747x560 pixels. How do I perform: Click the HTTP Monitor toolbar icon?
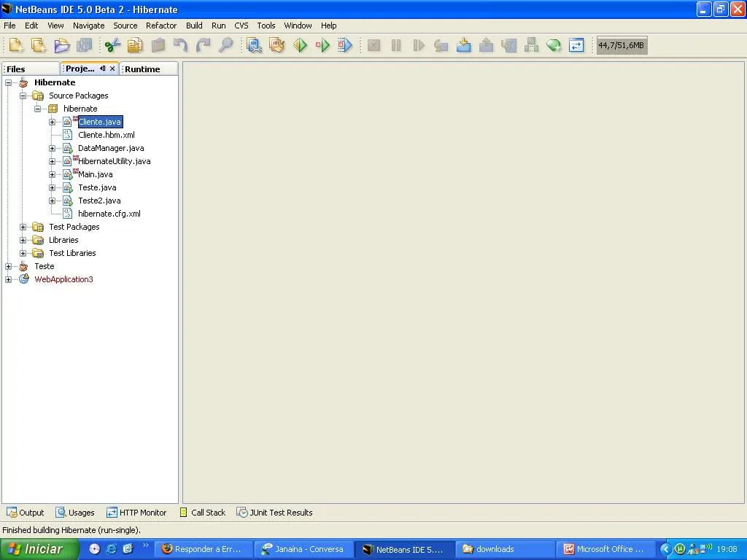576,46
